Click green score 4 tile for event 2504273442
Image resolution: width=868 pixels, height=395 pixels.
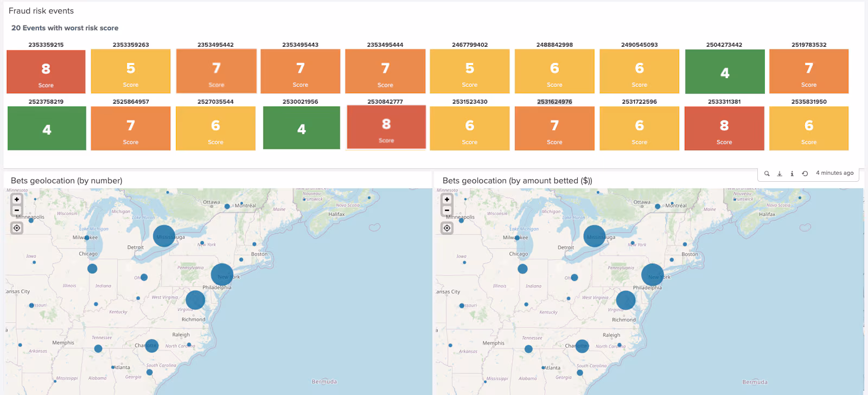pos(725,72)
